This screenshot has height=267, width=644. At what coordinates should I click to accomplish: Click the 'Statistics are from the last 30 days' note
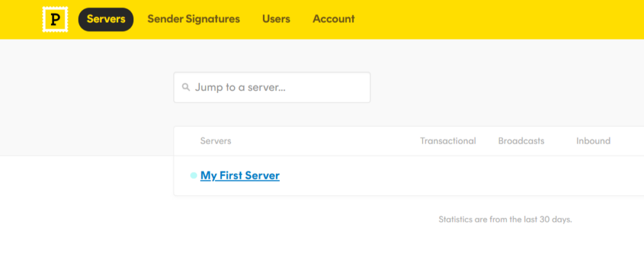point(504,220)
